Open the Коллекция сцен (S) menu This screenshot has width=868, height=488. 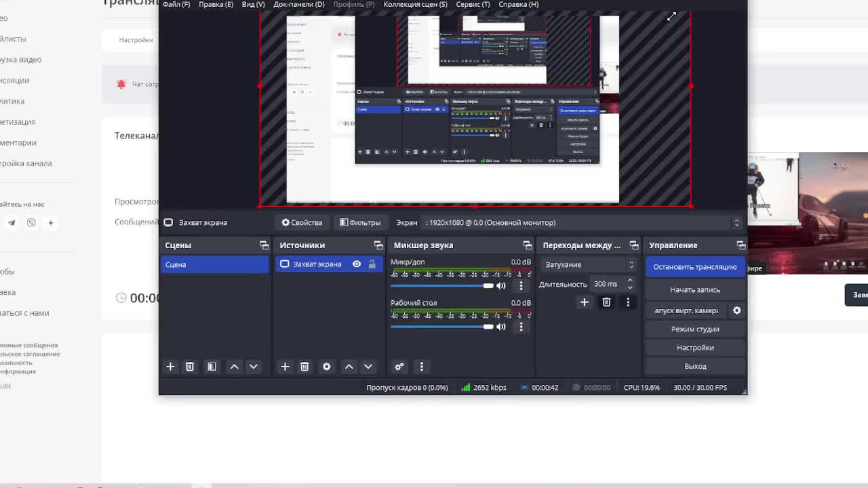coord(415,4)
